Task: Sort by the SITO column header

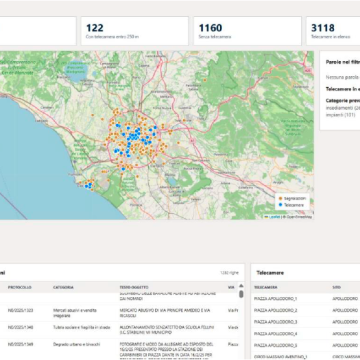Action: (x=336, y=287)
